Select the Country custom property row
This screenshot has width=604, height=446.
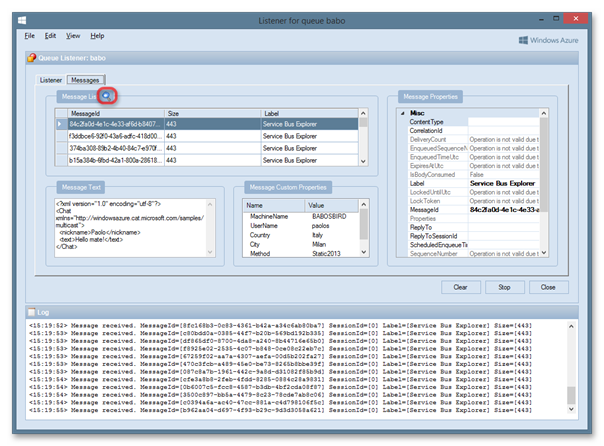coord(301,235)
